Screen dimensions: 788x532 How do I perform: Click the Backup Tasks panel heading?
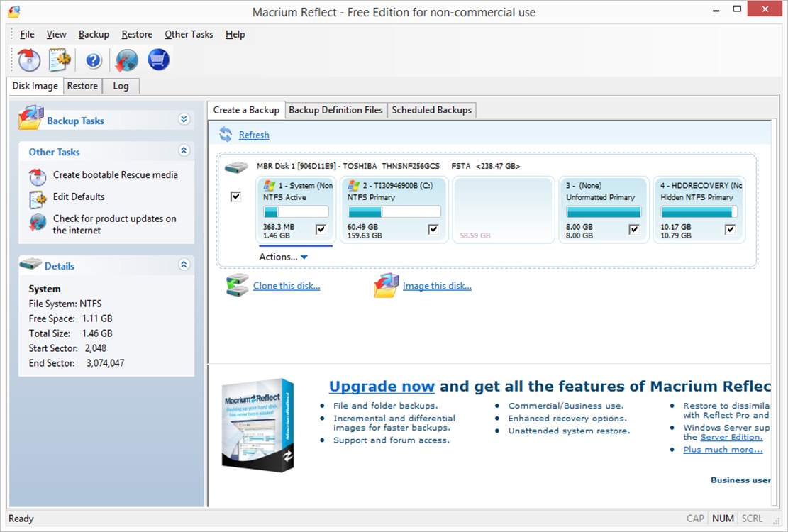[75, 121]
